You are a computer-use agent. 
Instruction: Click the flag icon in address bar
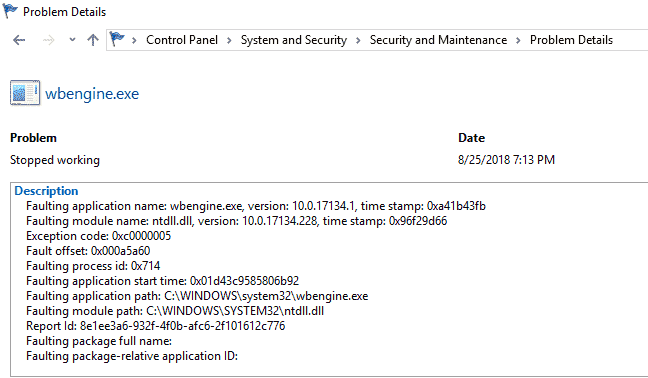coord(117,40)
